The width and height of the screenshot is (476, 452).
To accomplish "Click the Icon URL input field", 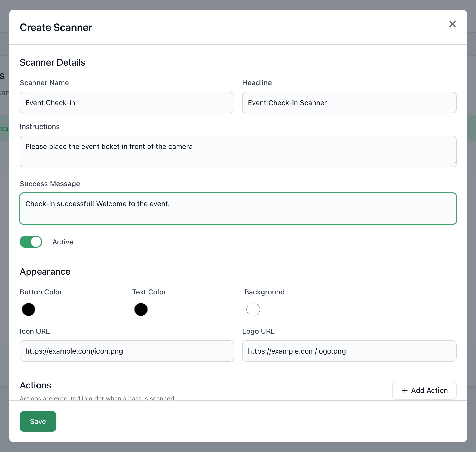I will click(127, 351).
